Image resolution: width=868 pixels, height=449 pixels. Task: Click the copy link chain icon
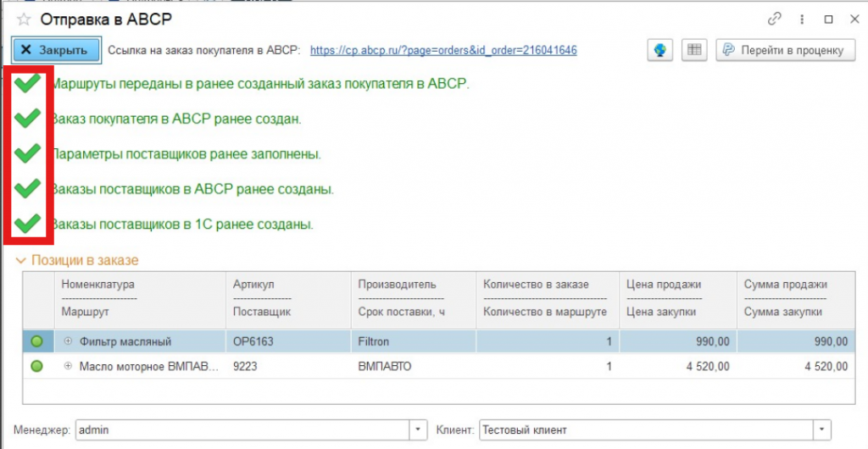pyautogui.click(x=774, y=19)
